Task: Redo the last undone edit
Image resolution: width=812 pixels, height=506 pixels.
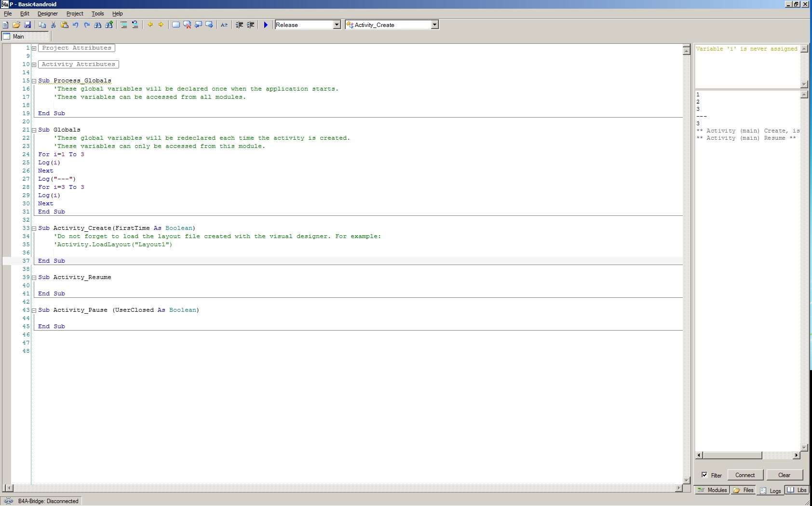Action: coord(87,25)
